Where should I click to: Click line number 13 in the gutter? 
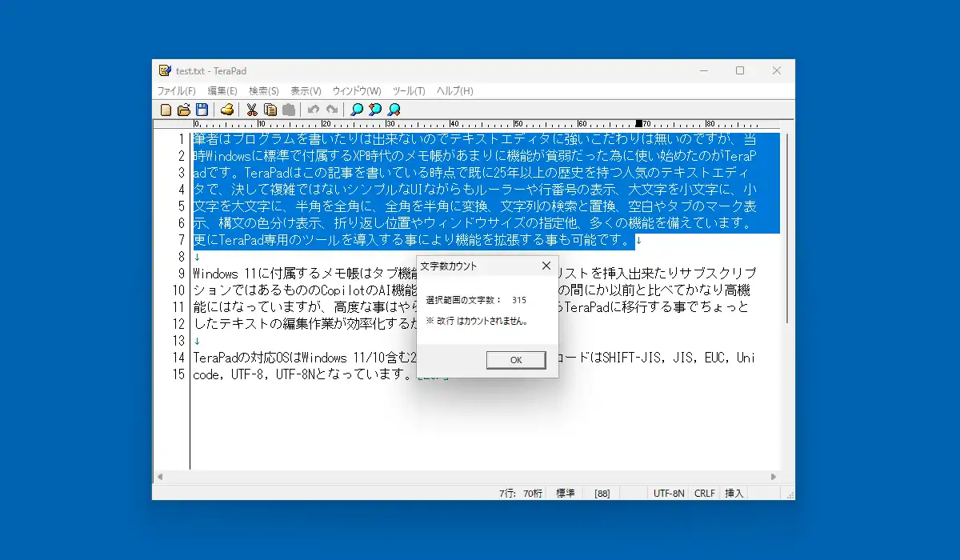(x=178, y=341)
